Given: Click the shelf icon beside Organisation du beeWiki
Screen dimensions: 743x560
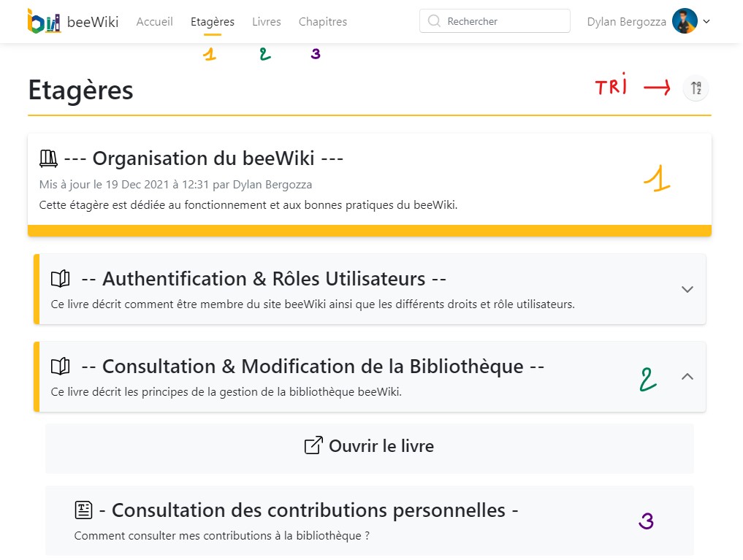Looking at the screenshot, I should (48, 158).
